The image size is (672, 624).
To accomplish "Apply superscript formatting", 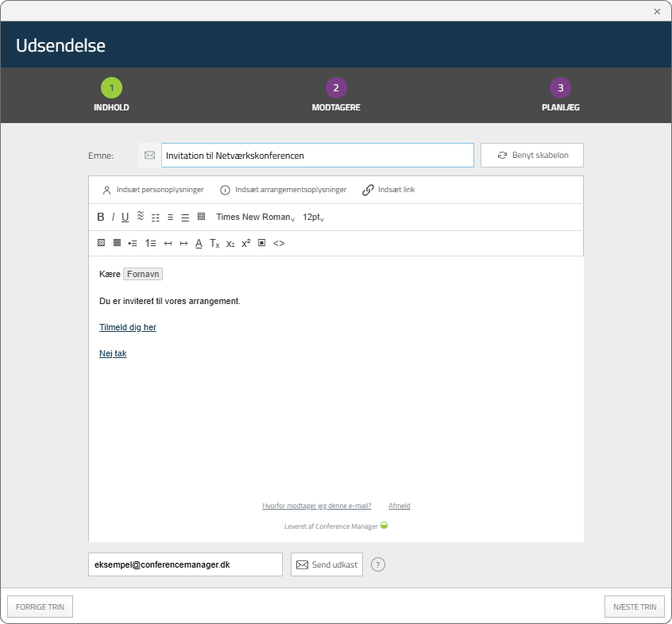I will [x=246, y=243].
